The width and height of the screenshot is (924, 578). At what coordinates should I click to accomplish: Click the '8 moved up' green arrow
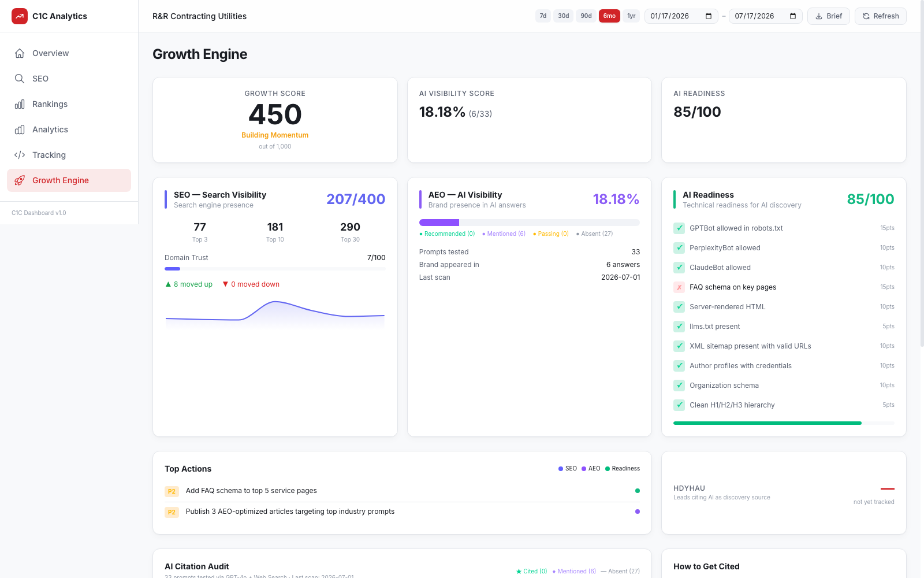click(168, 284)
